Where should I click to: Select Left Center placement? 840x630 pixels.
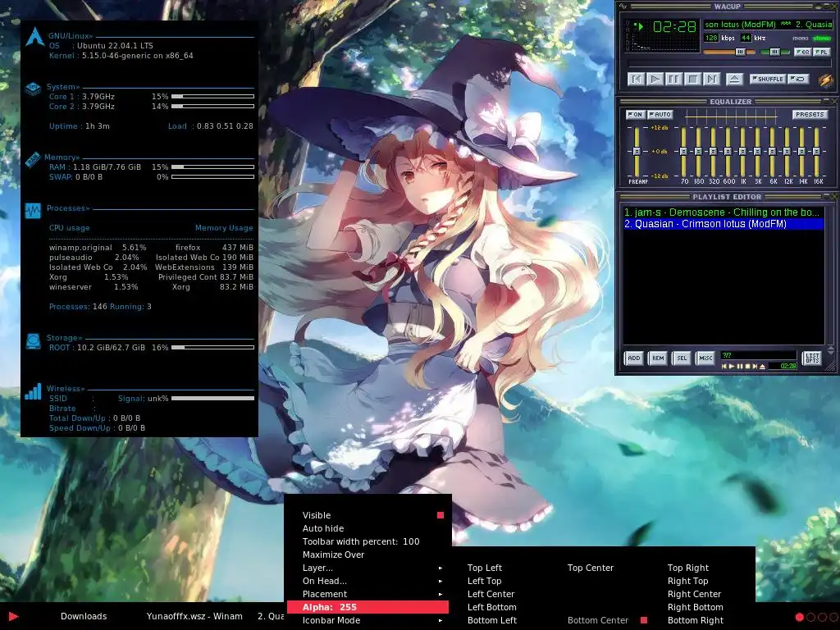(x=491, y=594)
